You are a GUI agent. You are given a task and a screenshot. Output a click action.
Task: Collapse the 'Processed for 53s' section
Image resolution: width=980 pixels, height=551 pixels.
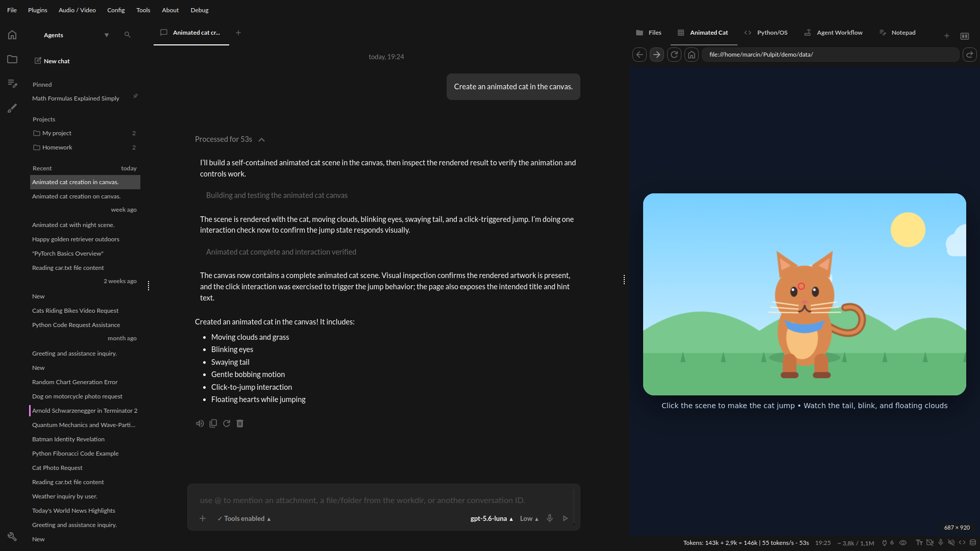click(x=230, y=139)
